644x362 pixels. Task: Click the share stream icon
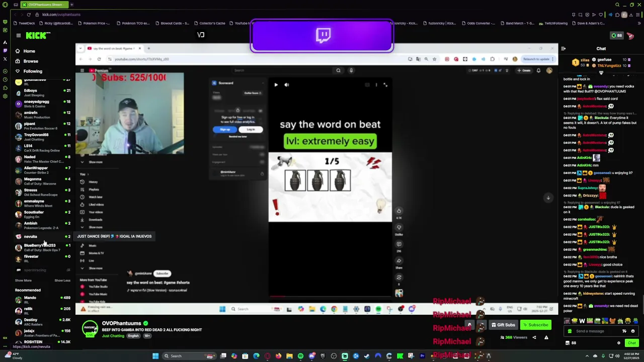tap(534, 337)
